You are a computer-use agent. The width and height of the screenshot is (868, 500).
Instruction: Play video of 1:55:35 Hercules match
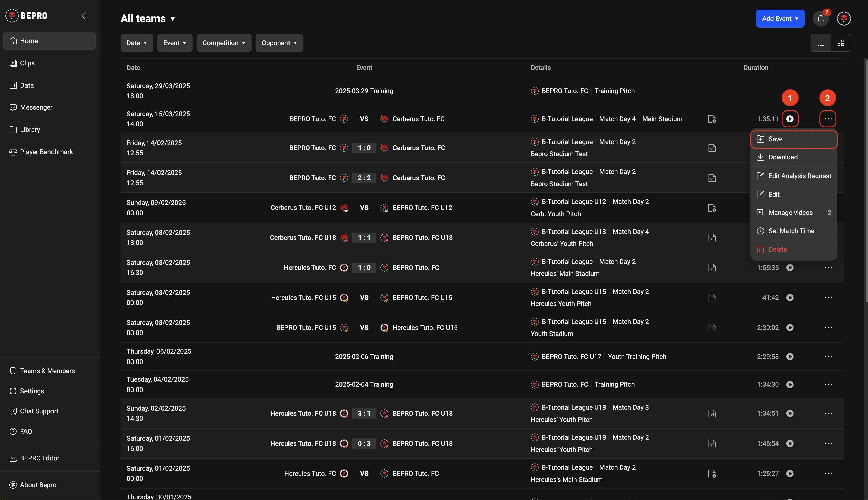(x=790, y=267)
